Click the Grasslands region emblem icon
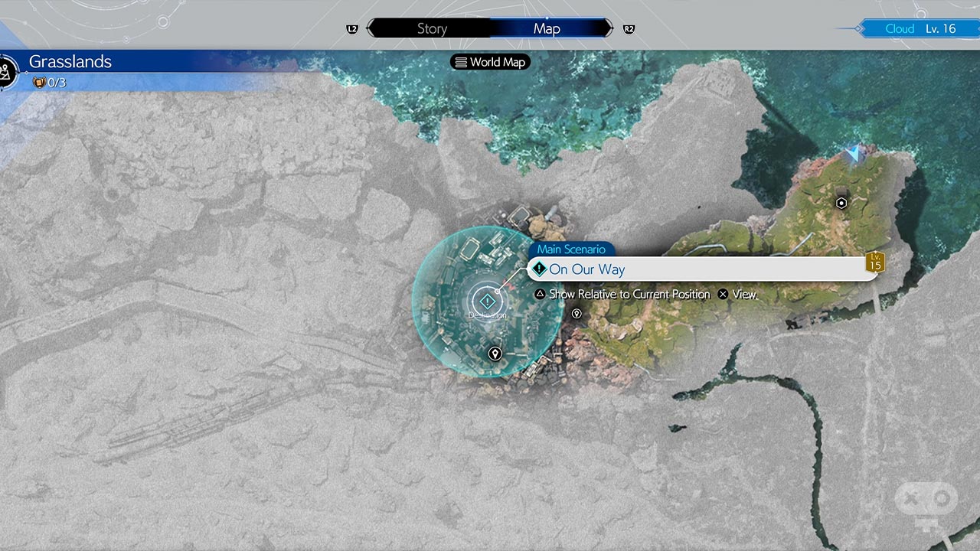The height and width of the screenshot is (551, 980). point(8,72)
